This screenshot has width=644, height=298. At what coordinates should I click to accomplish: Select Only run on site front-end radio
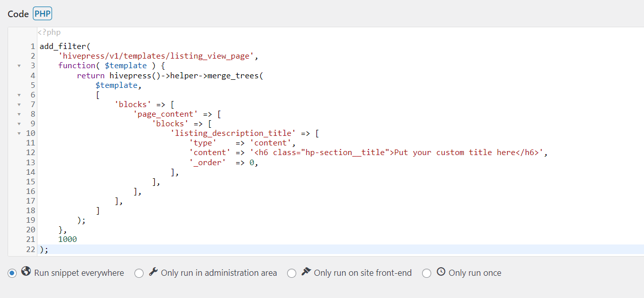click(x=292, y=273)
